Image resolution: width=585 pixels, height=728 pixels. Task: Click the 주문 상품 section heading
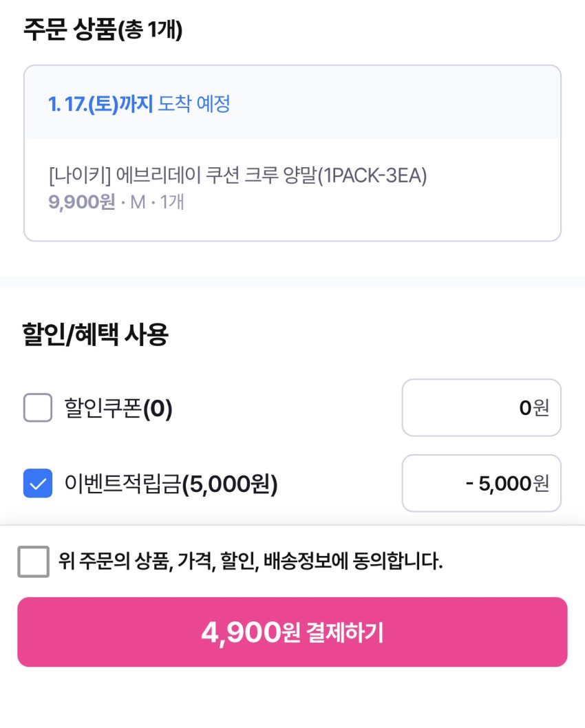[69, 30]
